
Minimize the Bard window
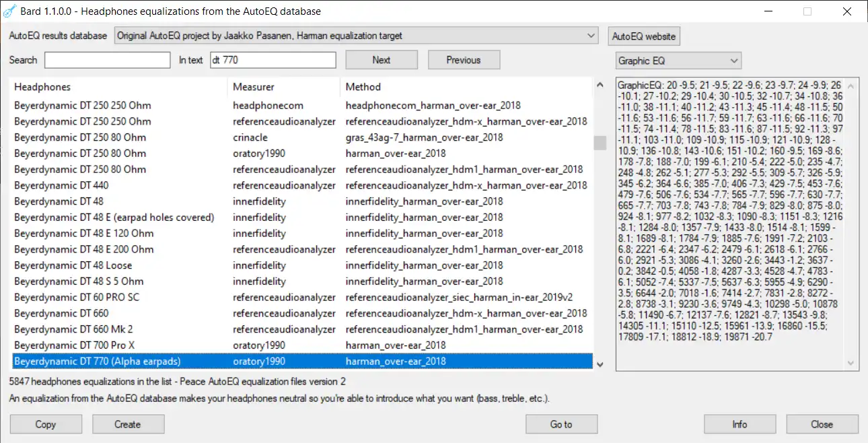point(768,11)
